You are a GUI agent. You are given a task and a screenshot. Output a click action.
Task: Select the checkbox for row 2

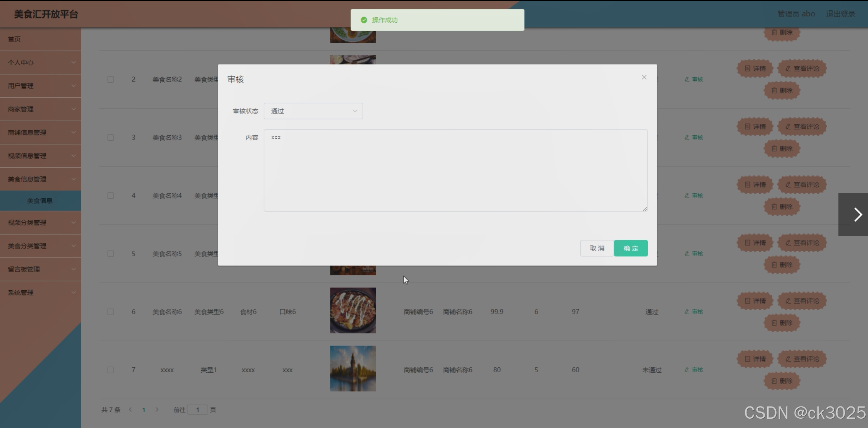click(x=111, y=80)
